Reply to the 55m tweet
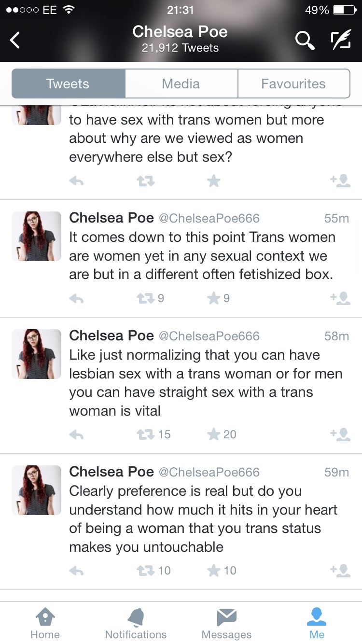 pos(76,299)
